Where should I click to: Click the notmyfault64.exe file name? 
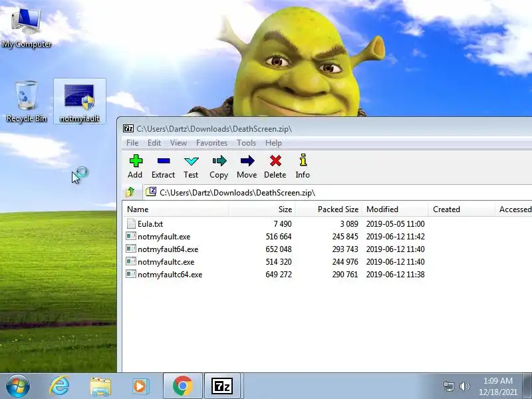pyautogui.click(x=168, y=249)
